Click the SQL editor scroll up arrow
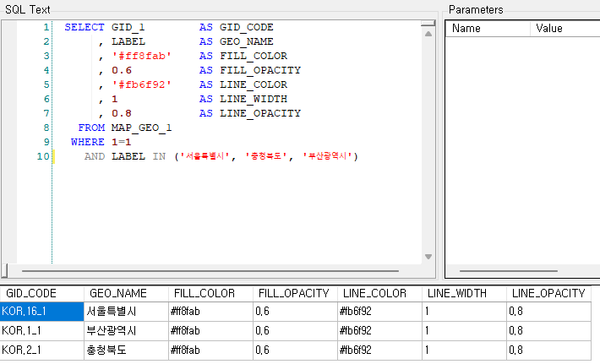Viewport: 600px width, 364px height. (x=428, y=34)
